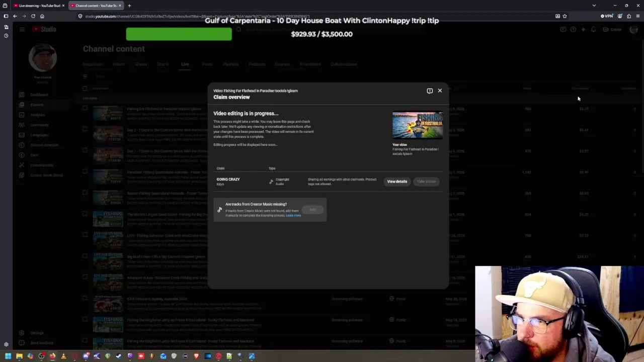View details of the GOING CRAZY claim

(397, 182)
